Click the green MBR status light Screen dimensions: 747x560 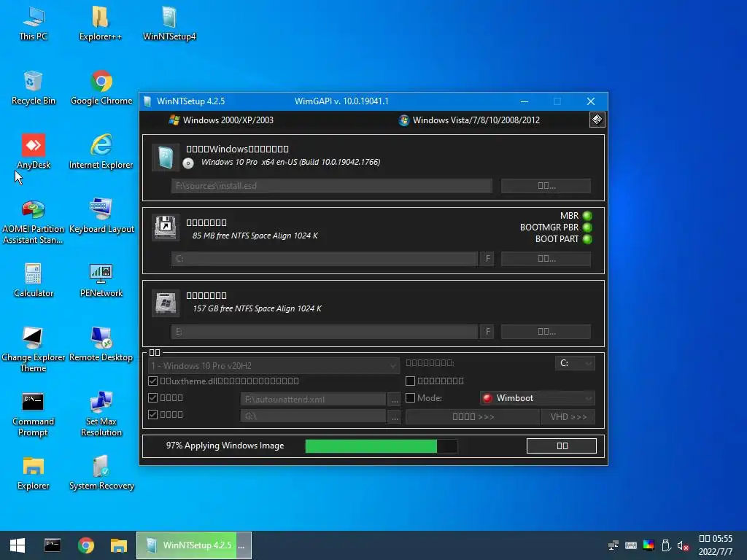[x=587, y=216]
